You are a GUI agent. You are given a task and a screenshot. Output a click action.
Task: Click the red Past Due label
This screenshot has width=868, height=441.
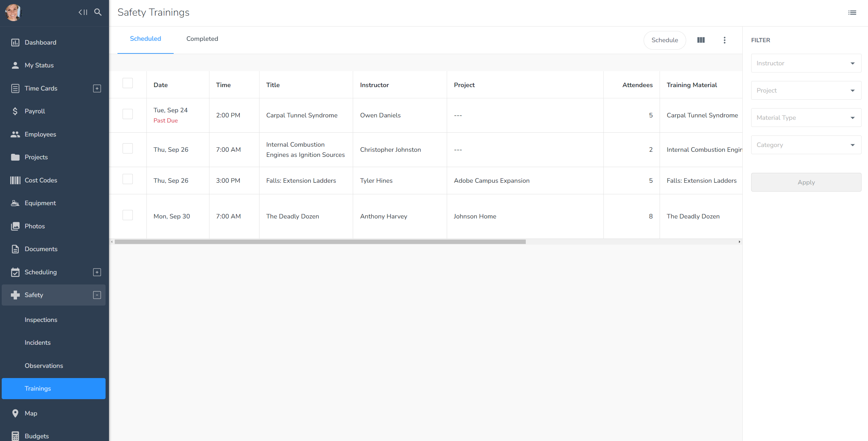[x=165, y=120]
